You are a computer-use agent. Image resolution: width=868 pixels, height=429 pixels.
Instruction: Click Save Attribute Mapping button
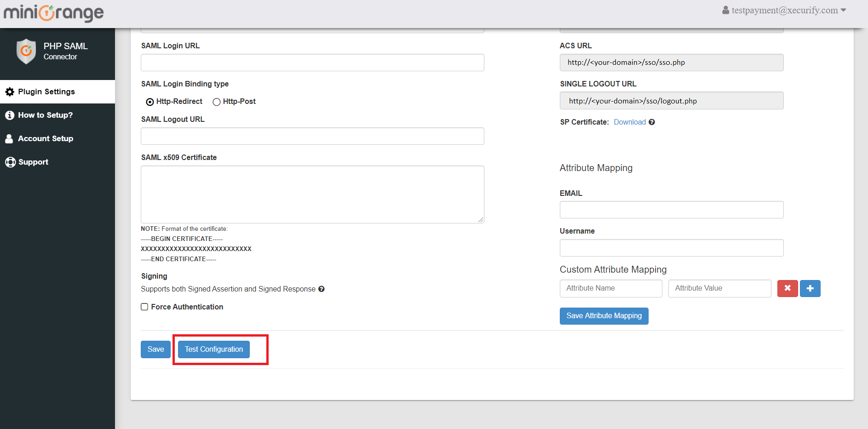(604, 316)
